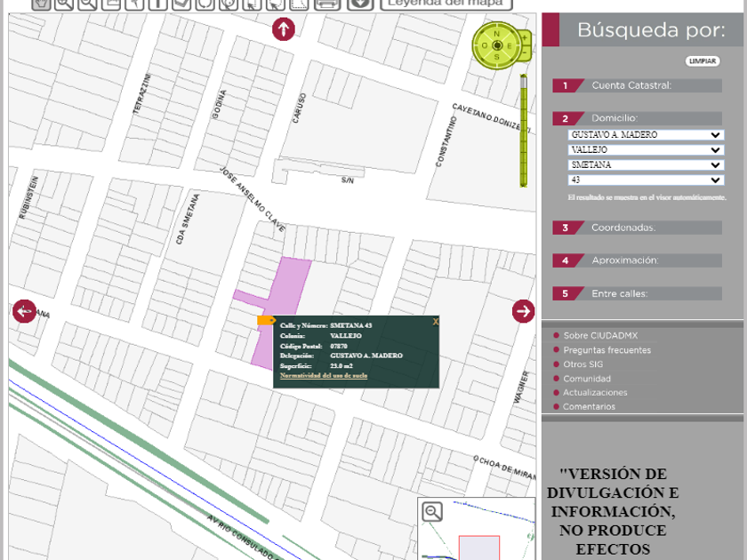The width and height of the screenshot is (747, 560).
Task: Close the SMETANA 43 info popup
Action: point(435,322)
